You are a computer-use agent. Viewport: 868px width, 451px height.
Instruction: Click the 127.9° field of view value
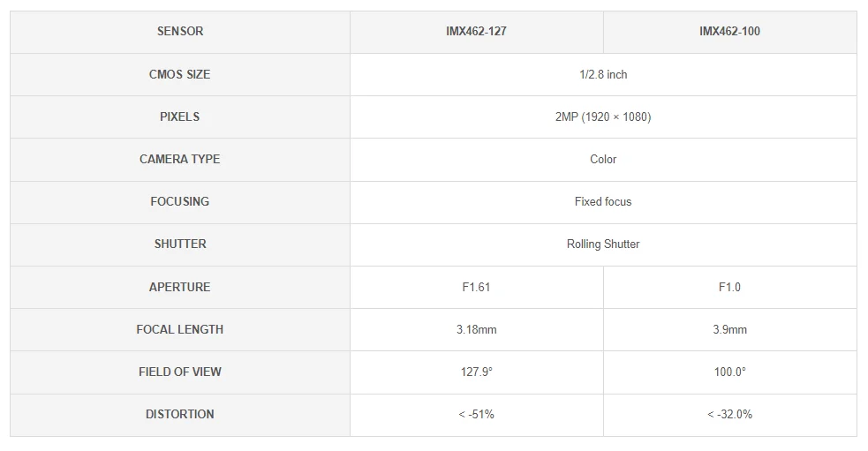[x=476, y=372]
